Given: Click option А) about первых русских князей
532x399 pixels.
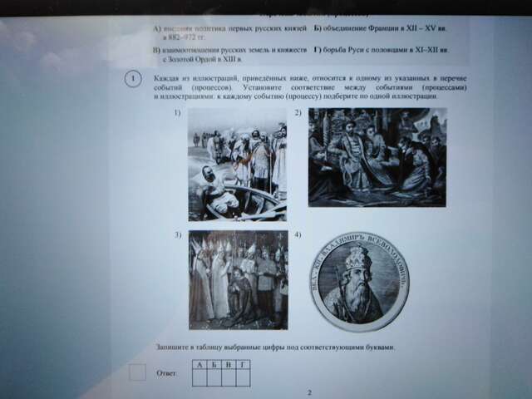Looking at the screenshot, I should 229,33.
